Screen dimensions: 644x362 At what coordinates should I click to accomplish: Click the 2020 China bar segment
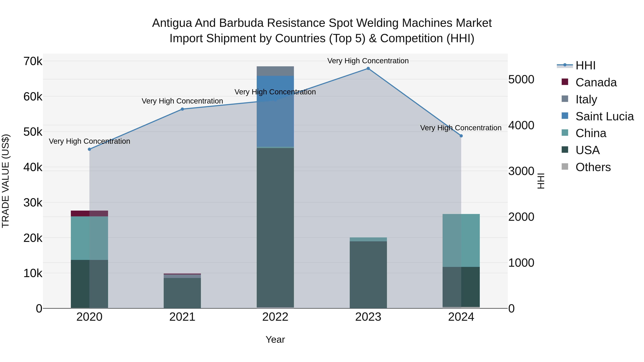[89, 238]
